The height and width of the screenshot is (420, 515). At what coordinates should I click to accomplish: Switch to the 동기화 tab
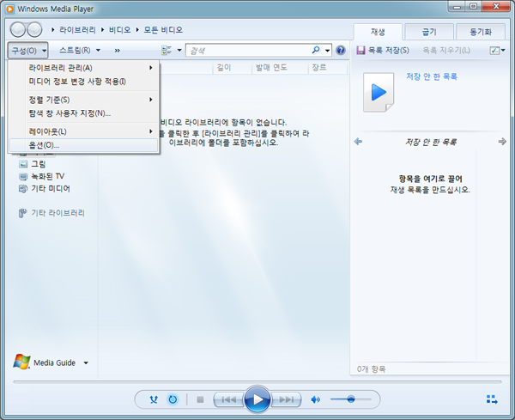[x=481, y=32]
